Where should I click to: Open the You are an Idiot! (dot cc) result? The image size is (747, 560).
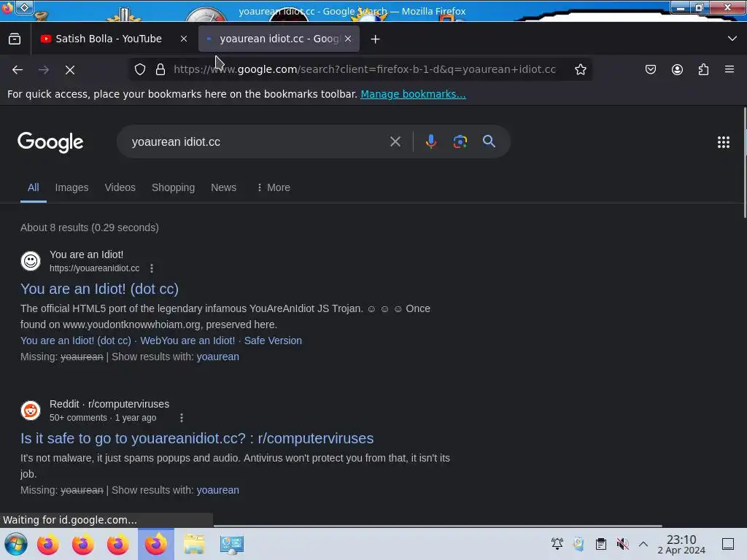pyautogui.click(x=99, y=289)
